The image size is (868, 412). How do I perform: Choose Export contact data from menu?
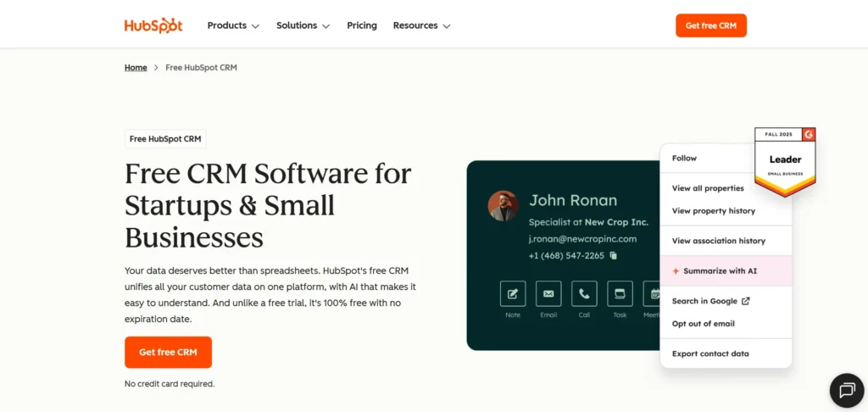tap(710, 354)
